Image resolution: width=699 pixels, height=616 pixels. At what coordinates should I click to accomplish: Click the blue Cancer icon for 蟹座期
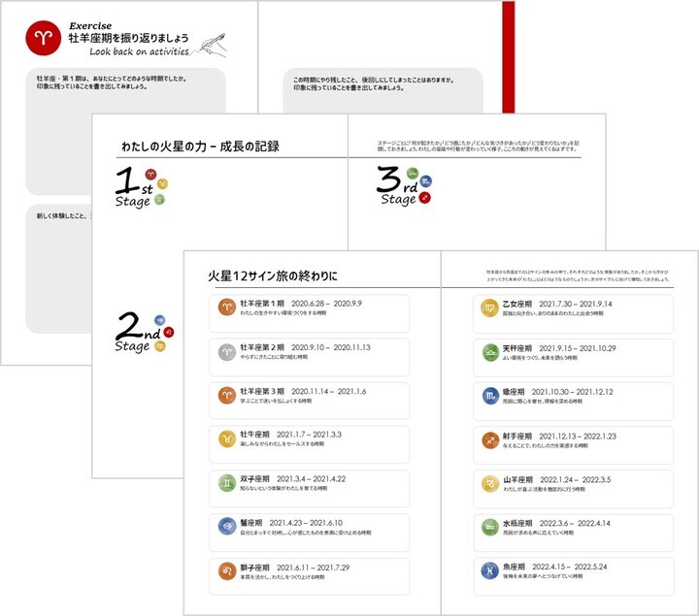pyautogui.click(x=225, y=526)
